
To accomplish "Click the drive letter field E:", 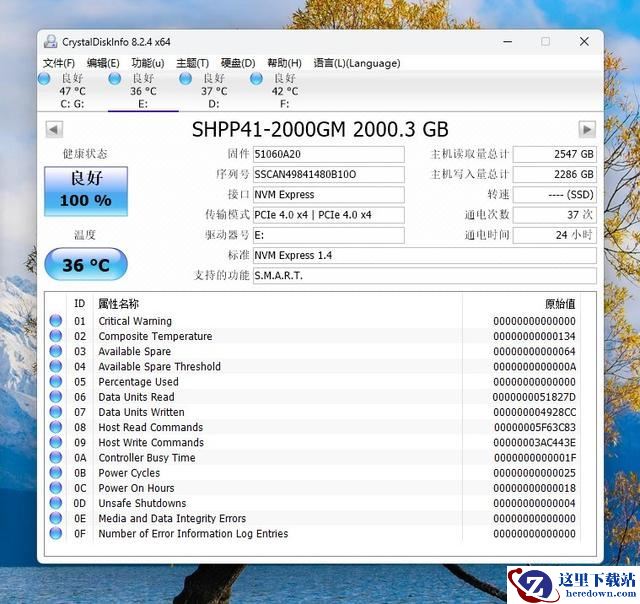I will click(329, 235).
